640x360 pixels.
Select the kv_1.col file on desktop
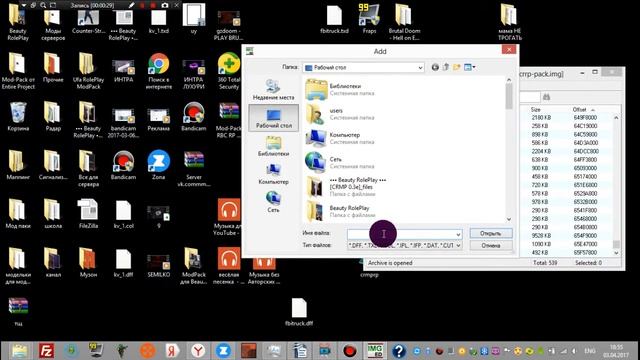[x=123, y=213]
